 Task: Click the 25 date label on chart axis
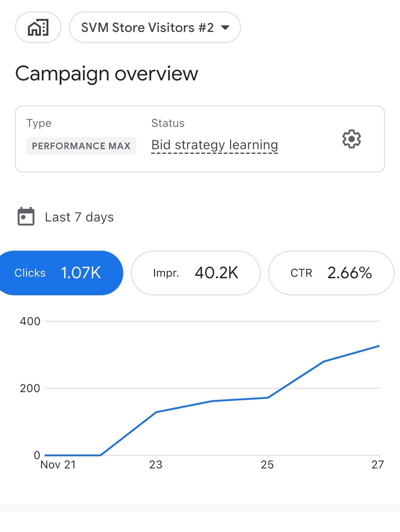point(267,465)
